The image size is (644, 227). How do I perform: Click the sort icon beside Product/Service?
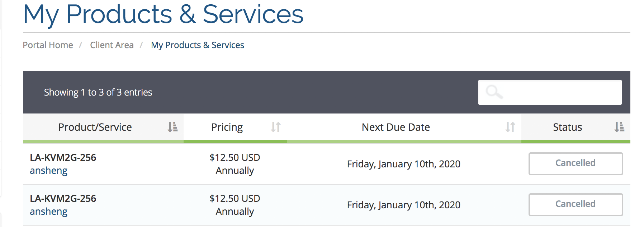point(172,127)
